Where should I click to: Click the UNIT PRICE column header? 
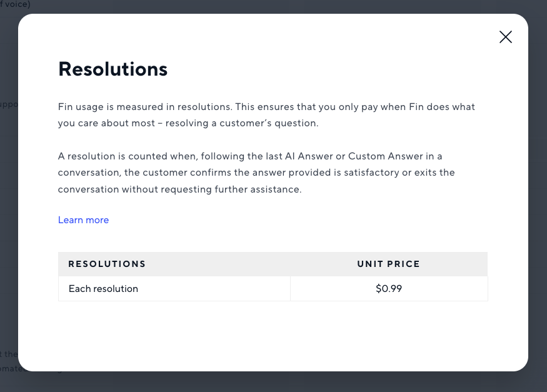pos(389,264)
